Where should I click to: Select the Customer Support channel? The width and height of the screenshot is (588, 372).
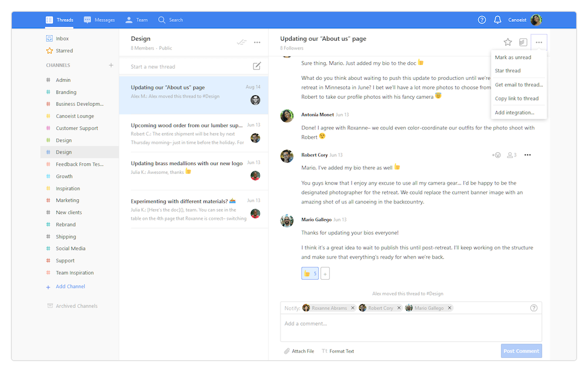click(x=79, y=128)
